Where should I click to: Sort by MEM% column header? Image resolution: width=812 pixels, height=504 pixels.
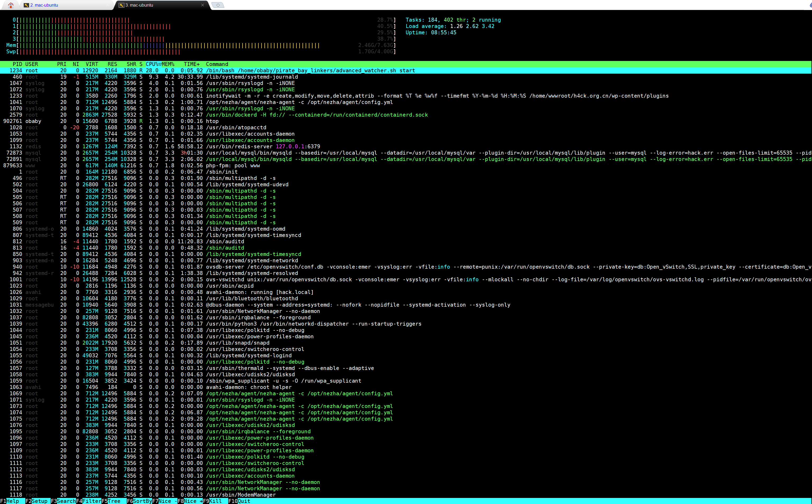point(168,64)
